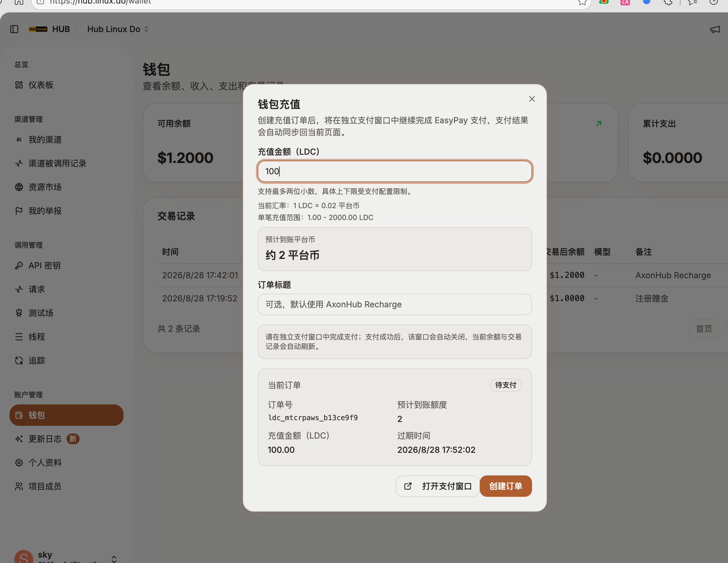This screenshot has height=563, width=728.
Task: Click the 模型 column header
Action: point(602,252)
